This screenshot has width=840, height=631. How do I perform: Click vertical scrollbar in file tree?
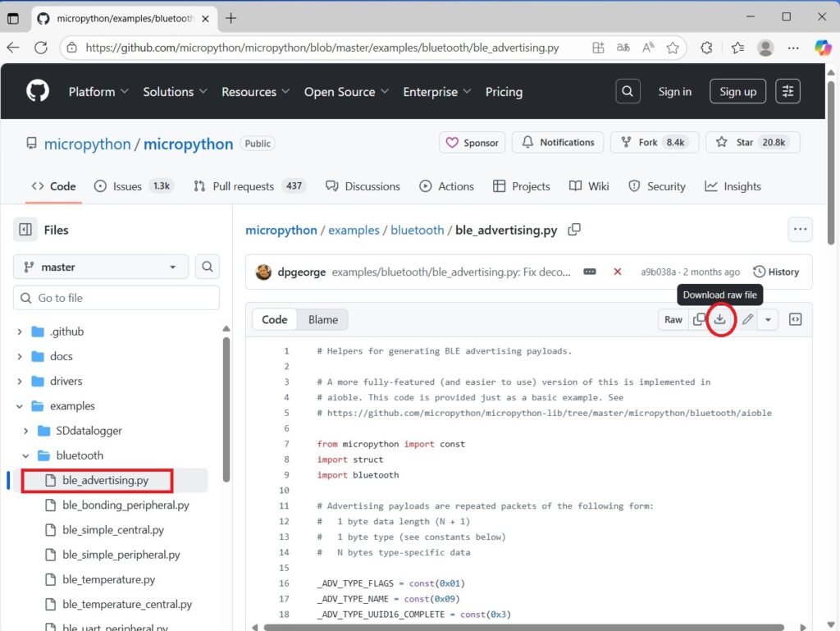click(226, 410)
